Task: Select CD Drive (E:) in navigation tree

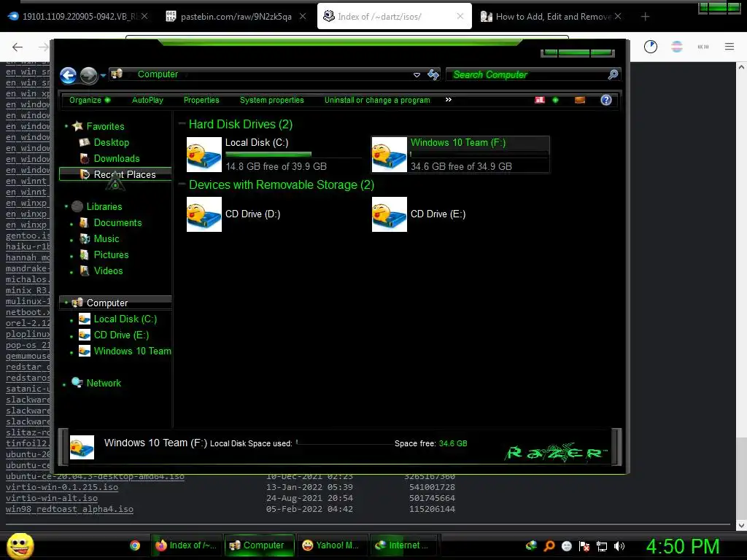Action: pyautogui.click(x=122, y=335)
